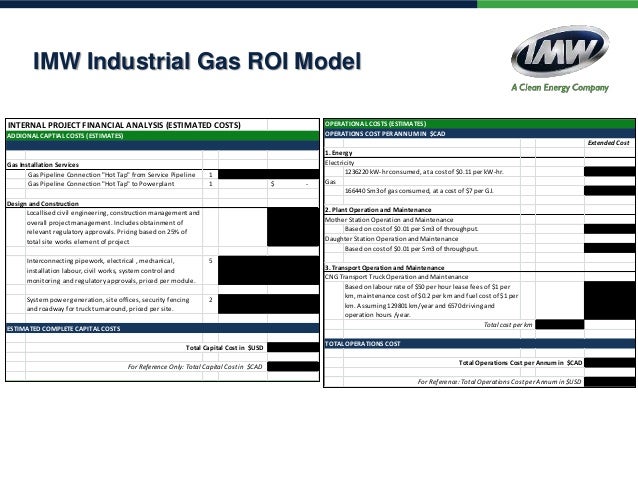Click 'KW-hr consumed, at a cost of $0.11' line

[424, 172]
